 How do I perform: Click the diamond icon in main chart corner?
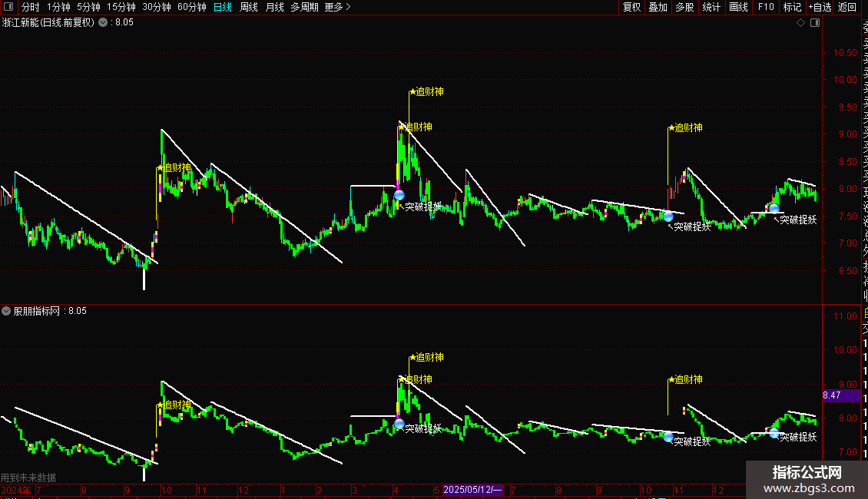(800, 23)
